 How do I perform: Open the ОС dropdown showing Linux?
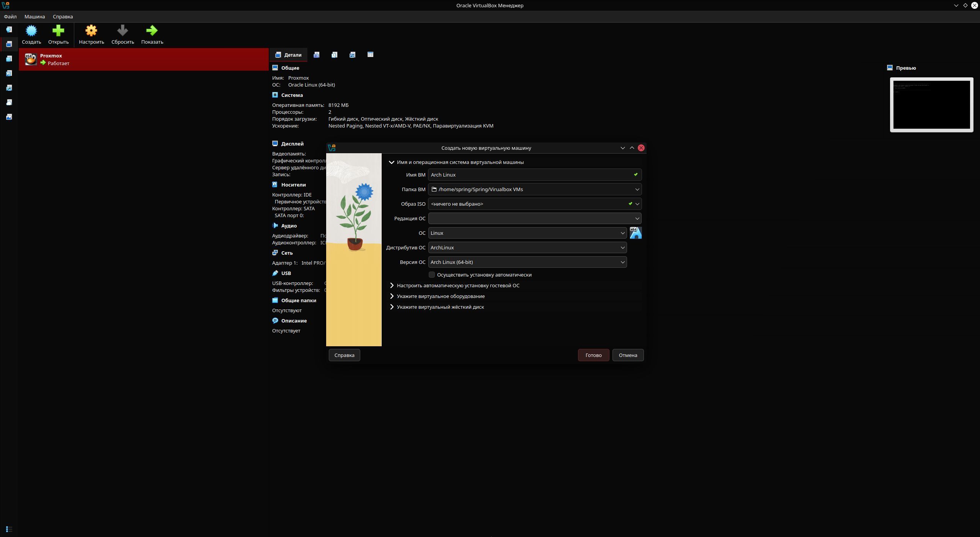pyautogui.click(x=528, y=233)
